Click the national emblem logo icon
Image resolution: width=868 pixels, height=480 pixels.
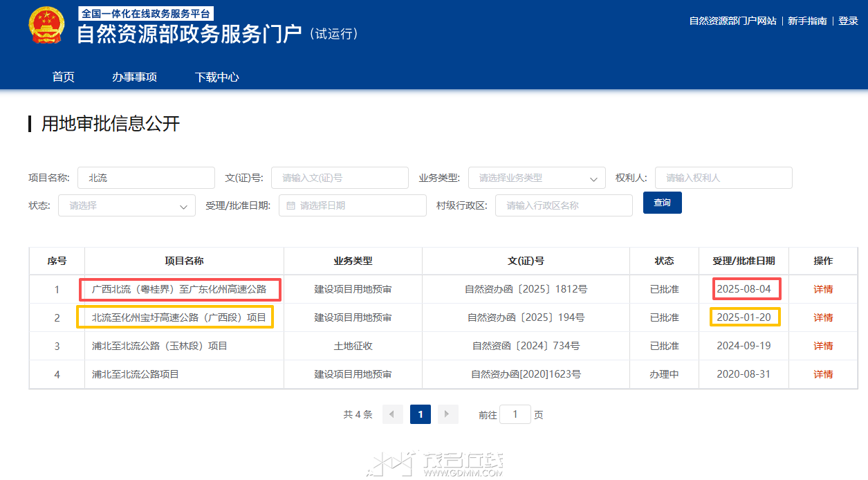(46, 26)
